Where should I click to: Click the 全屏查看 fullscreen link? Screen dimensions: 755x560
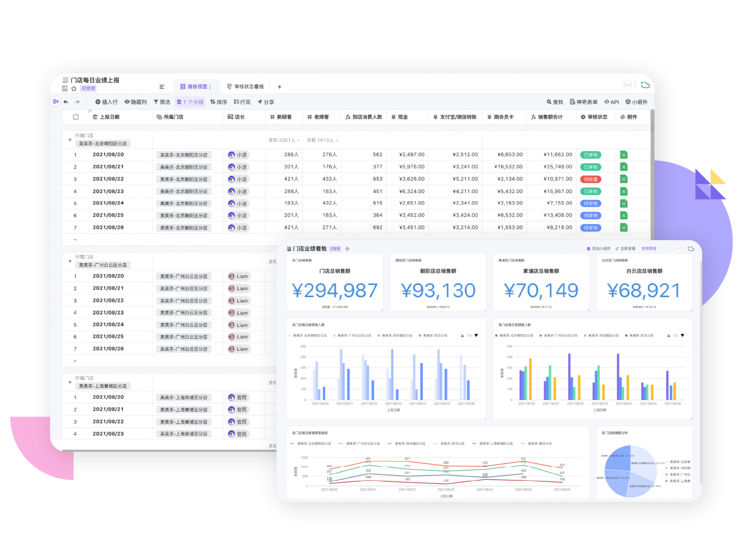[x=626, y=249]
